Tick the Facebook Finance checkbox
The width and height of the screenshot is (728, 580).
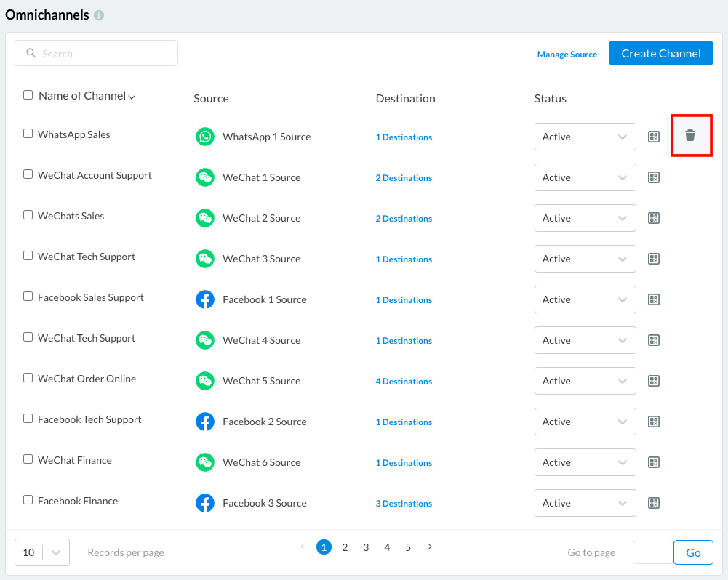tap(28, 500)
